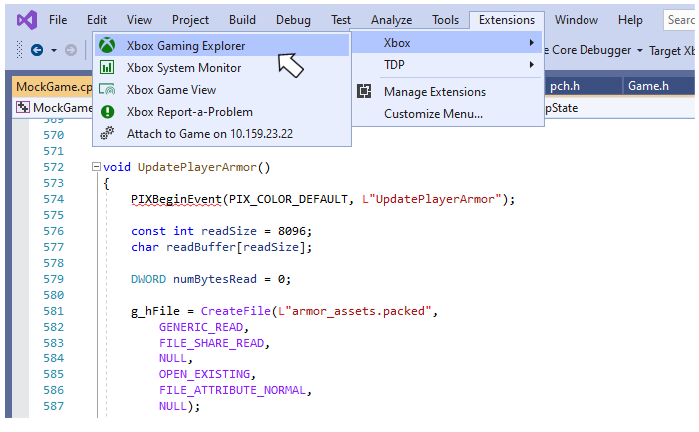
Task: Open the View menu
Action: pyautogui.click(x=139, y=20)
